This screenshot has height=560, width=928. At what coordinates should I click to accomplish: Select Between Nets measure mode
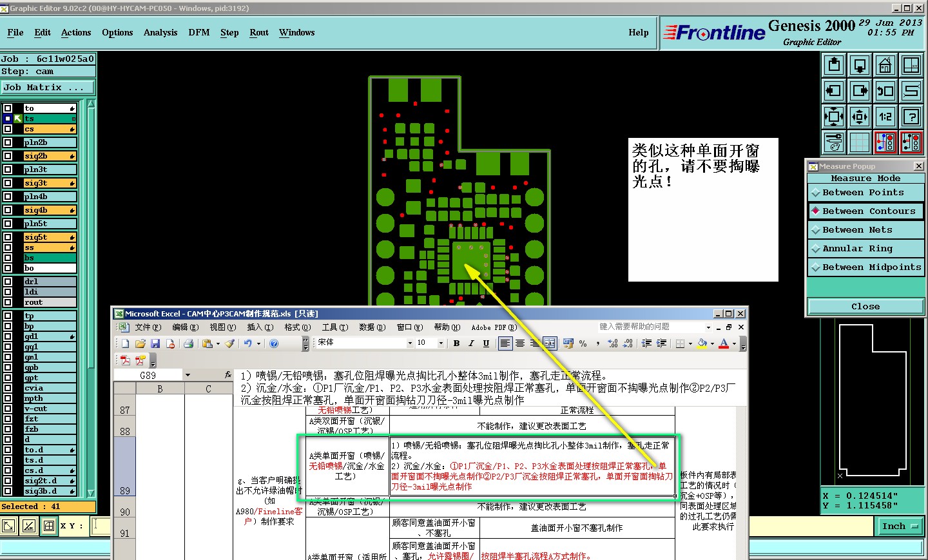coord(865,230)
